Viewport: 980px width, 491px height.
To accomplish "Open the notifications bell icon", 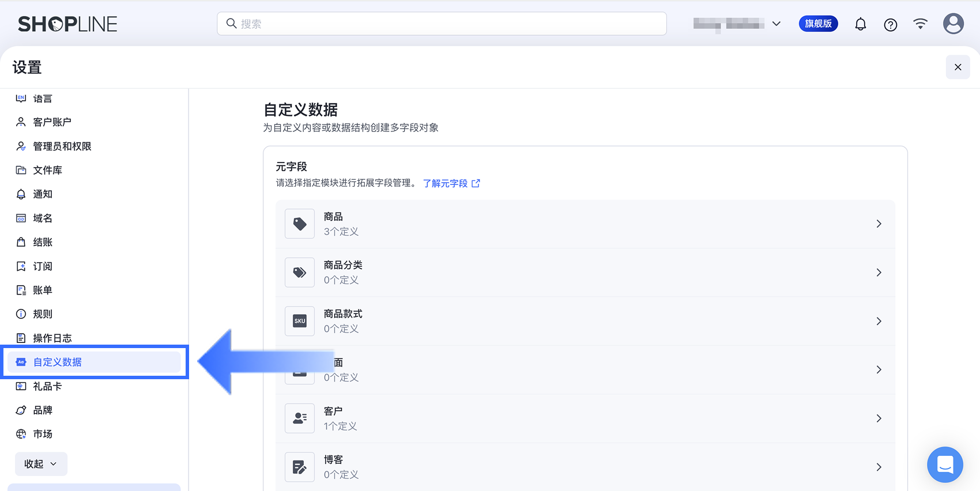I will click(x=860, y=24).
